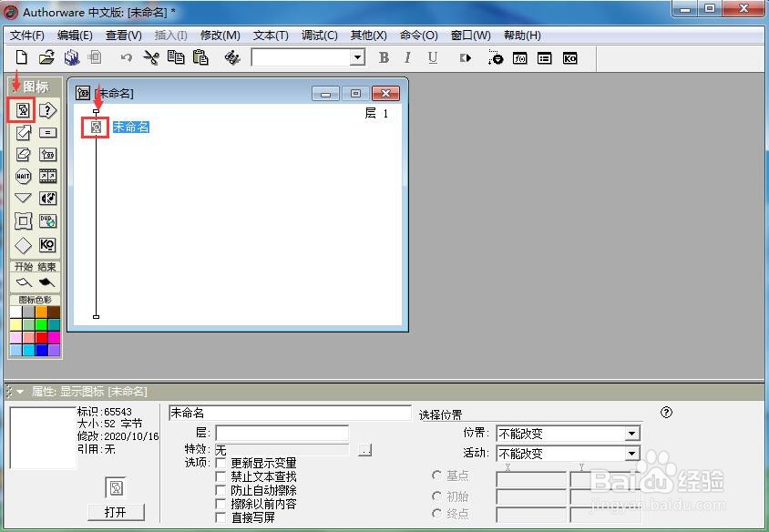Click the Paste toolbar icon
The height and width of the screenshot is (532, 769).
(200, 58)
